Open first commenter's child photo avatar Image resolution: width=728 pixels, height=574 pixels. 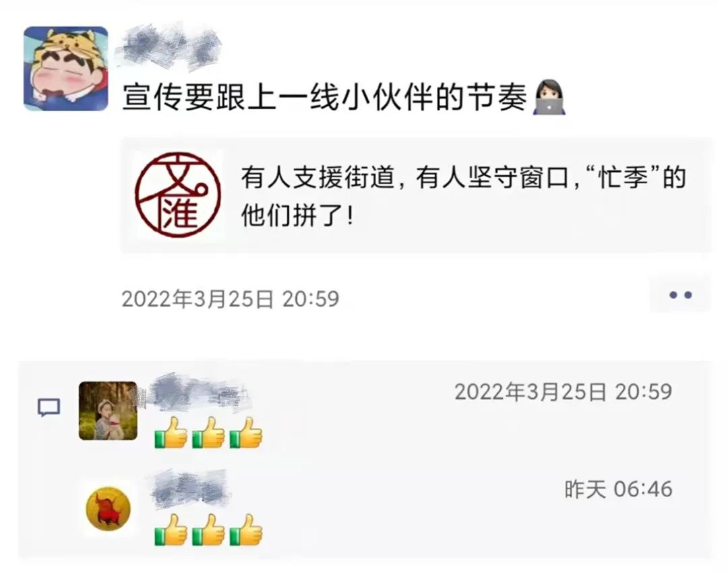(108, 411)
